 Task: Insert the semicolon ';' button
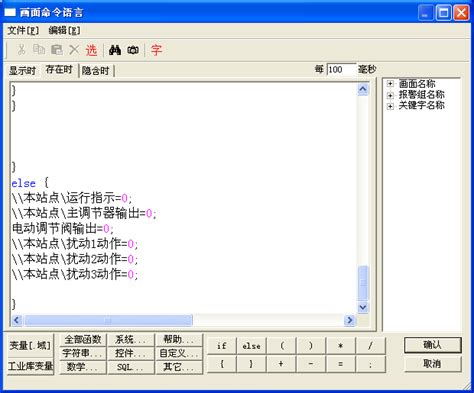click(370, 364)
